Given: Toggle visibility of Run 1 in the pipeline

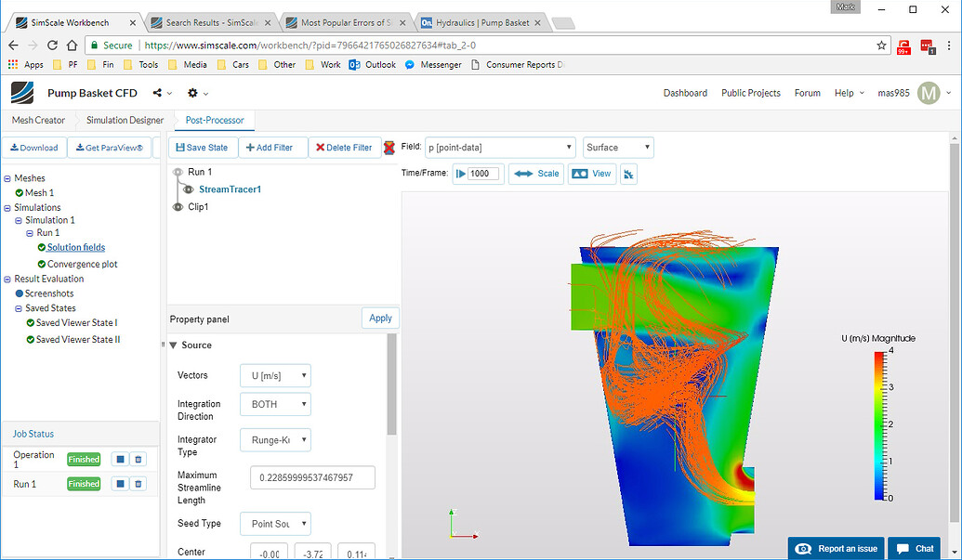Looking at the screenshot, I should [x=177, y=170].
